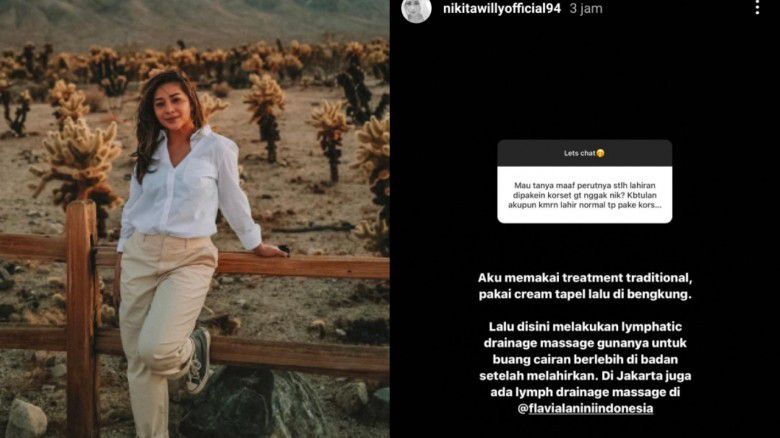
Task: Open nikitawillyofficial94 profile avatar
Action: pos(416,9)
